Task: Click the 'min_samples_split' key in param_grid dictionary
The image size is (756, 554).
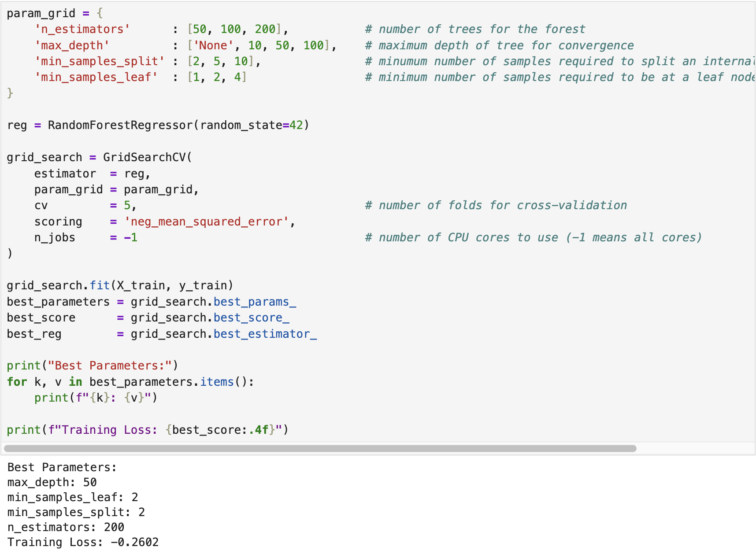Action: pos(100,62)
